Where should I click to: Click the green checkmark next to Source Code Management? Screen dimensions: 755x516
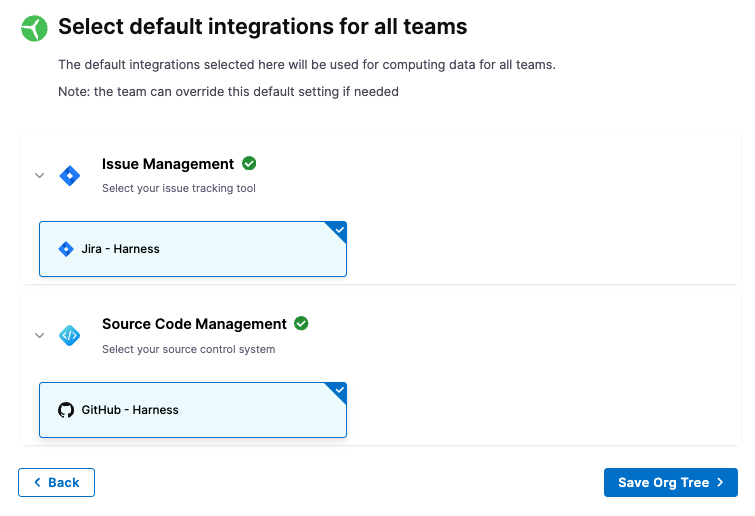point(301,324)
